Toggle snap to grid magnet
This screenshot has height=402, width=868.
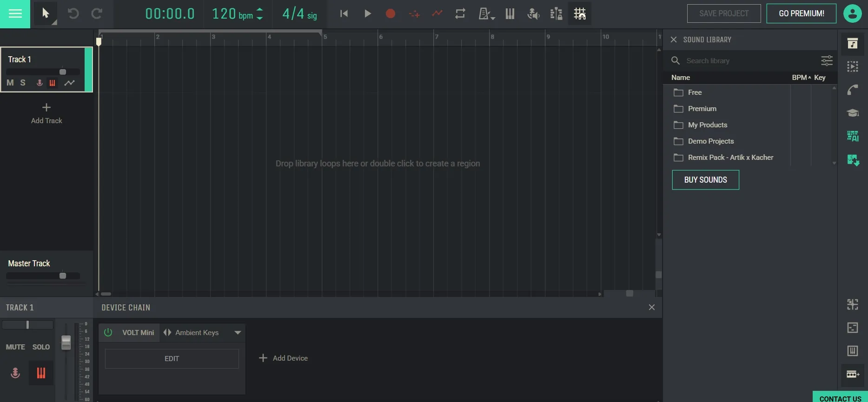click(x=580, y=13)
